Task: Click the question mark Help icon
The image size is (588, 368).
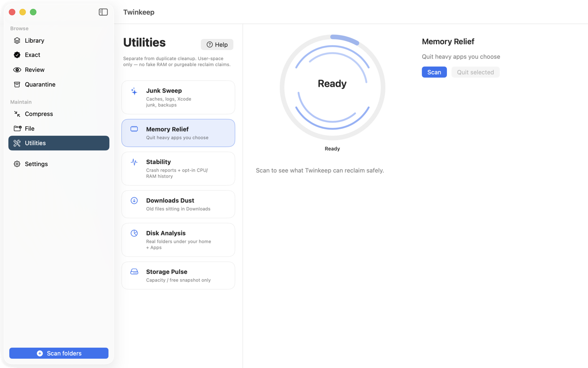Action: pyautogui.click(x=209, y=45)
